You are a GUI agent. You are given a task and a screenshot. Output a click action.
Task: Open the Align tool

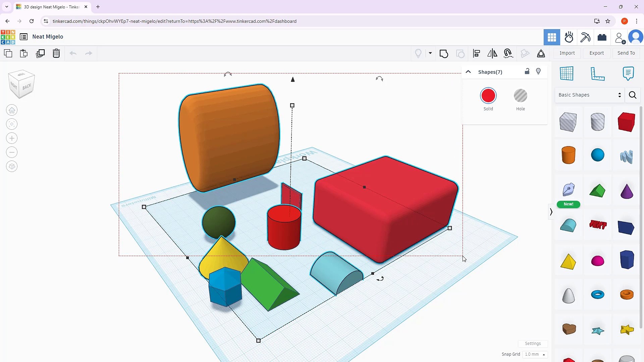(x=476, y=53)
